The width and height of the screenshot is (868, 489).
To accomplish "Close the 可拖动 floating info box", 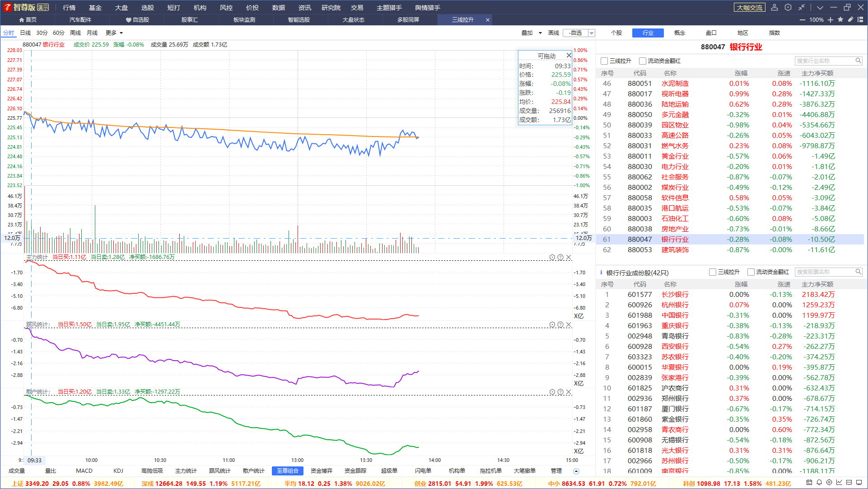I will tap(569, 55).
